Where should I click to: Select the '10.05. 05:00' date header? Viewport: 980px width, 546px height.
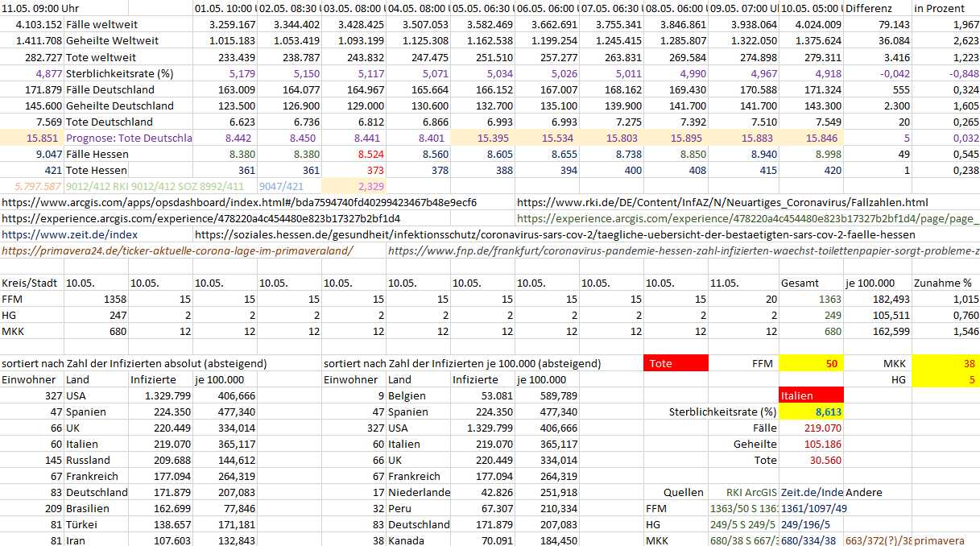click(812, 9)
